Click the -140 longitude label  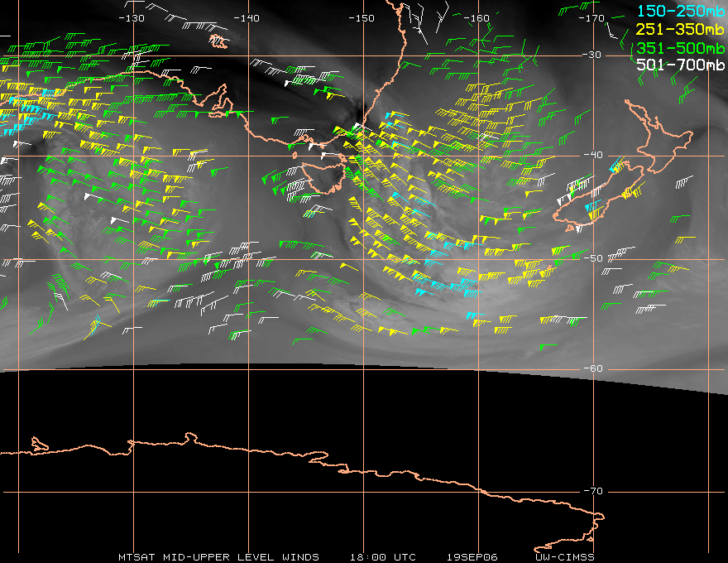tap(247, 18)
